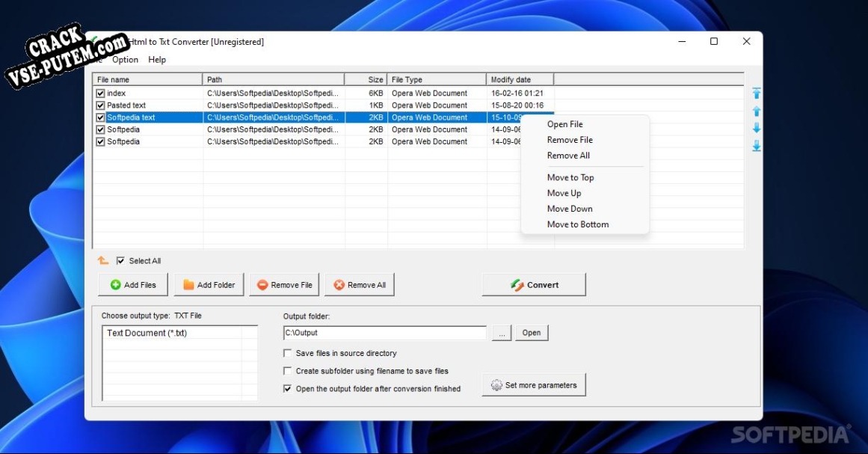Disable Open the output folder after conversion
The height and width of the screenshot is (454, 868).
click(287, 388)
